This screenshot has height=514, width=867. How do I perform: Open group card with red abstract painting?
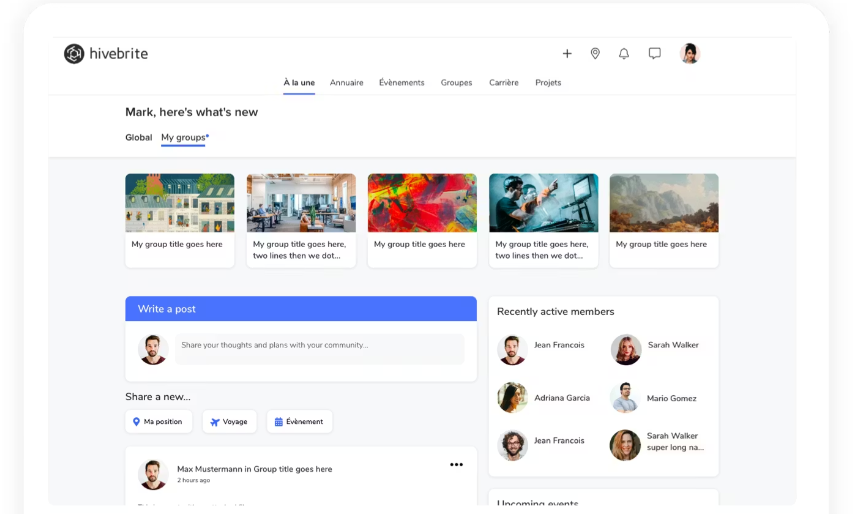tap(422, 221)
